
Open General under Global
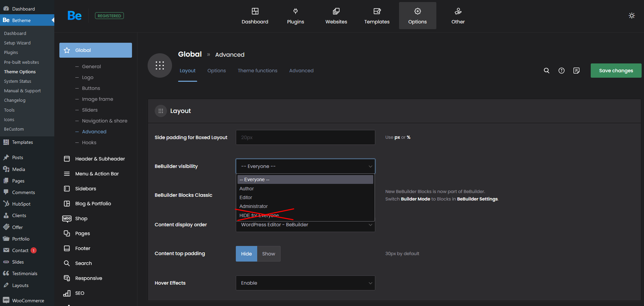(91, 66)
